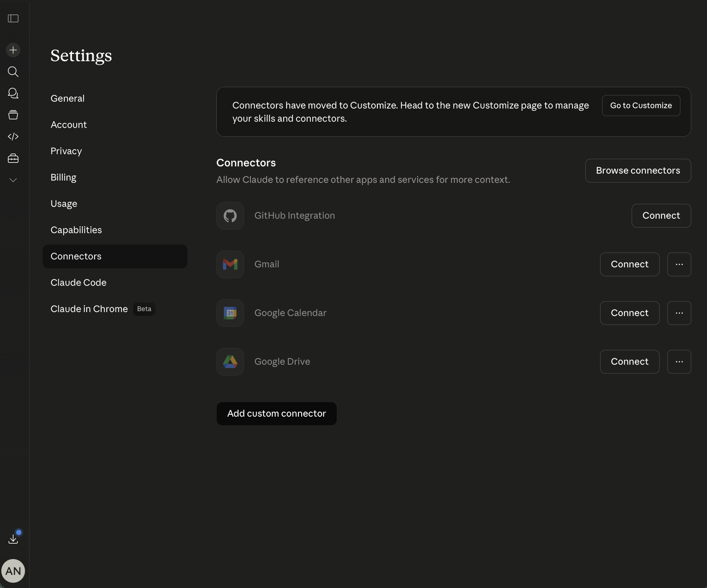Expand the sidebar chevron arrow
Viewport: 707px width, 588px height.
(x=13, y=180)
